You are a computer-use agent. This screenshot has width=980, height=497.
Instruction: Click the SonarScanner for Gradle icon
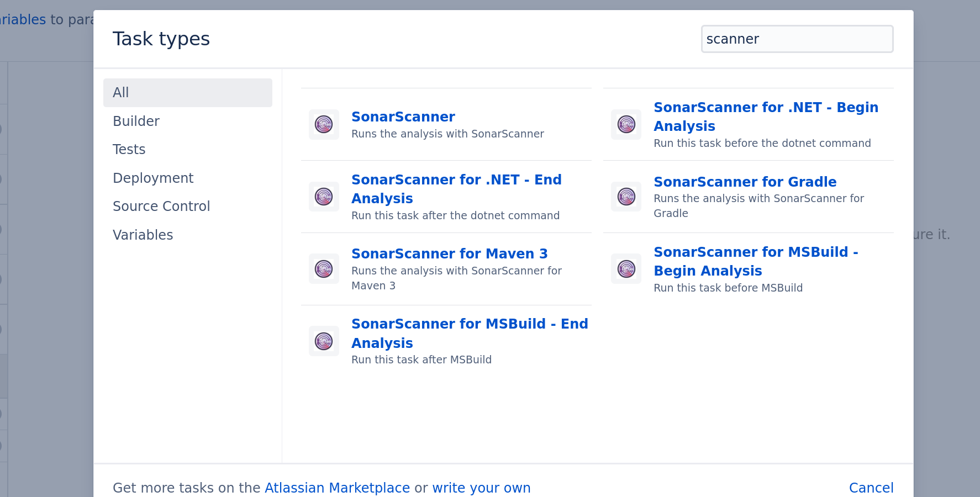coord(626,197)
